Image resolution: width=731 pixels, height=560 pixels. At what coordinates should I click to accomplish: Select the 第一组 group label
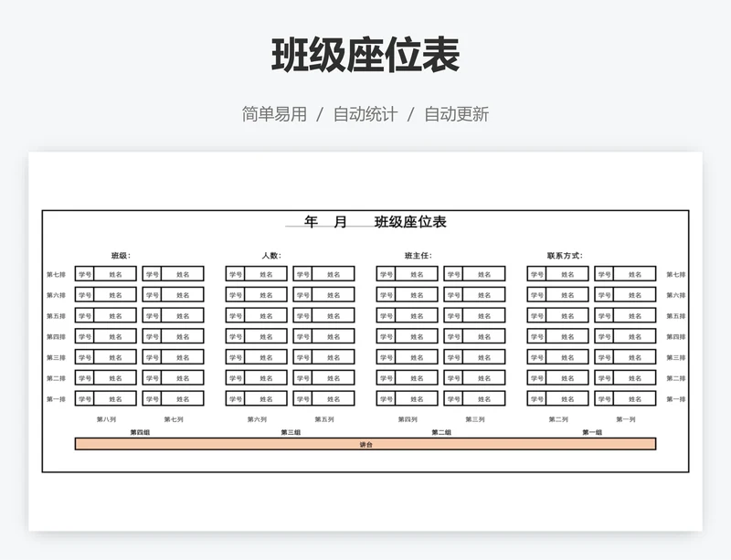pos(592,432)
